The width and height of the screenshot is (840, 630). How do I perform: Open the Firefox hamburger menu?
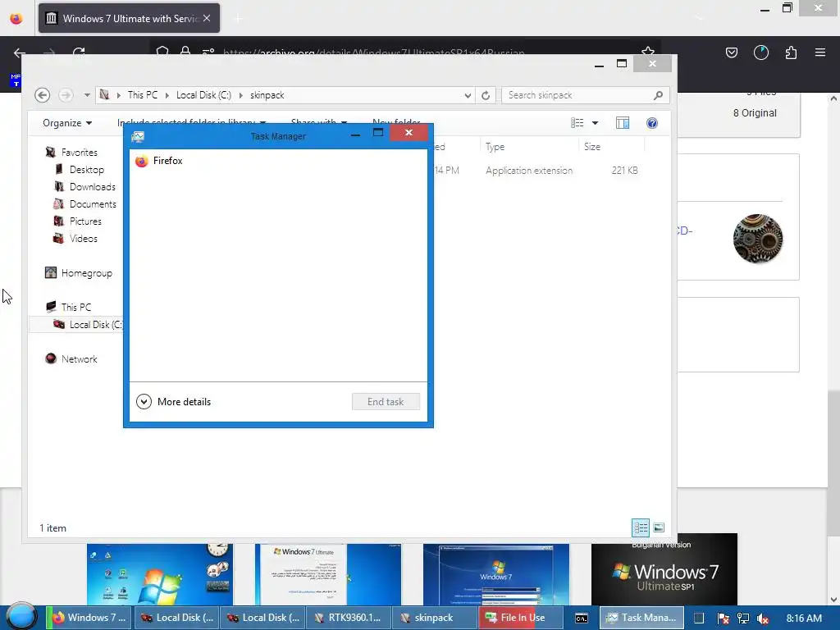point(820,52)
